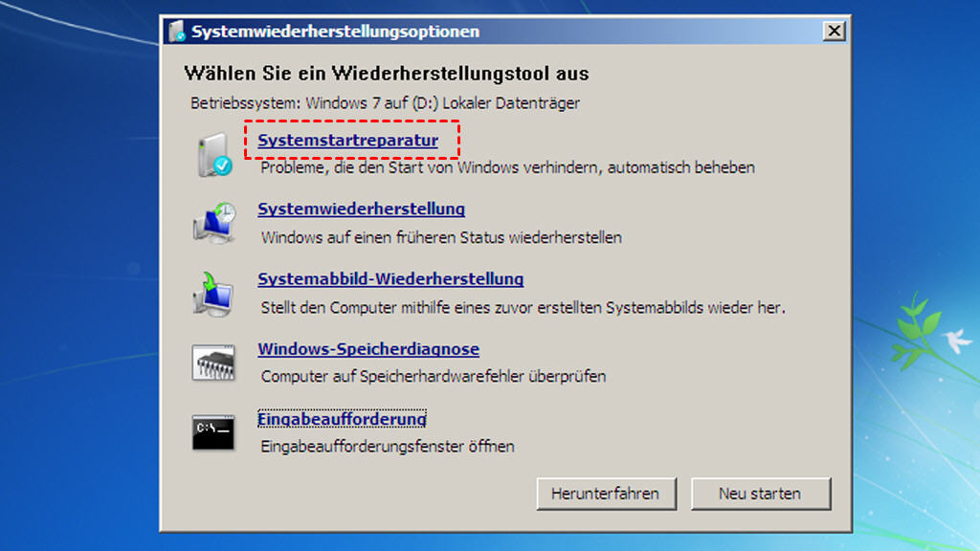
Task: Click the Neu starten button
Action: click(761, 494)
